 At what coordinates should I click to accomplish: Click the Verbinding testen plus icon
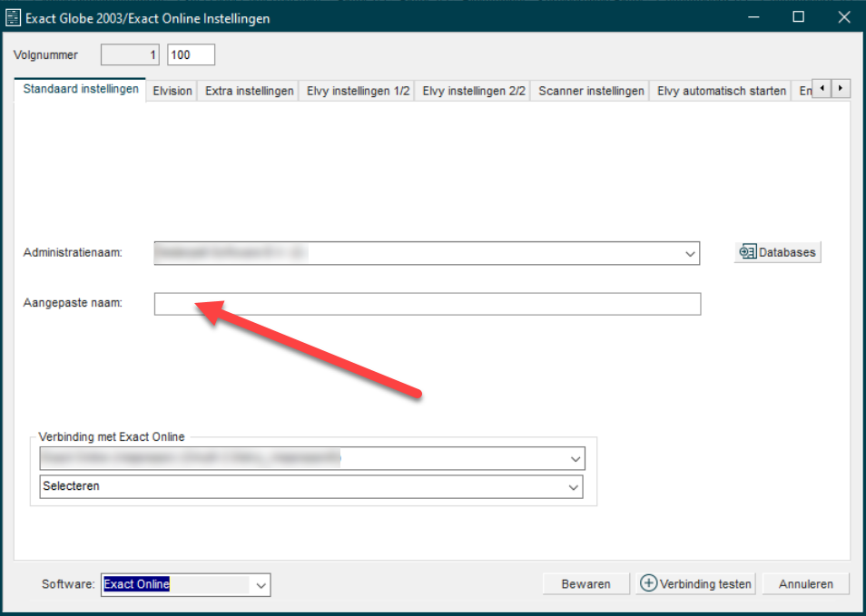[x=648, y=583]
